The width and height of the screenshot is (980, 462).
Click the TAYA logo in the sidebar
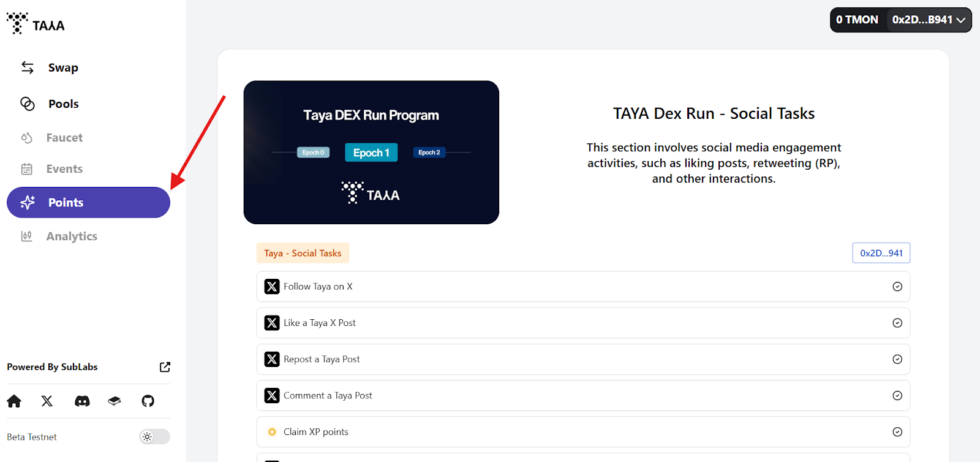pos(36,24)
